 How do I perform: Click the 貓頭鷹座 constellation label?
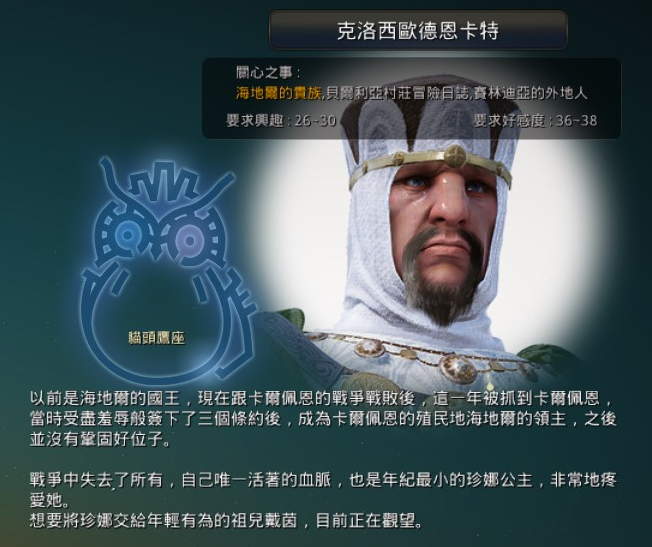click(x=156, y=338)
